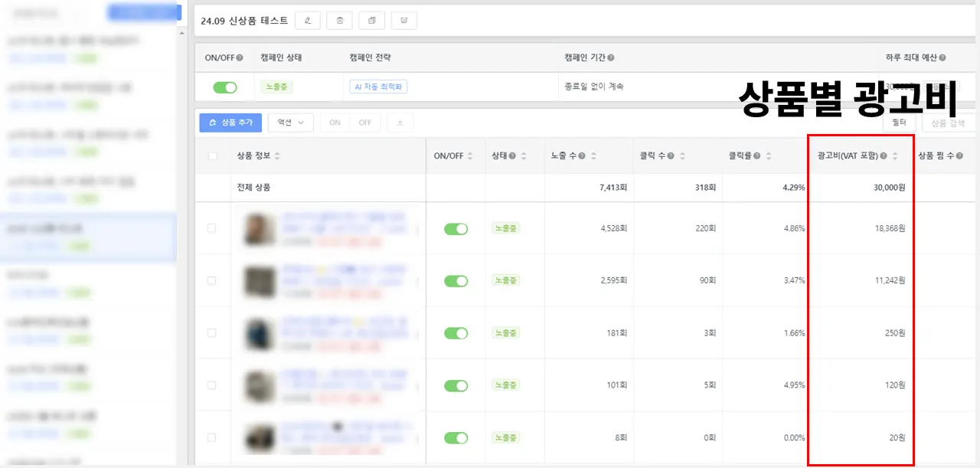Screen dimensions: 980x468
Task: Click the monitor-shaped icon in the campaign header
Action: pos(403,21)
